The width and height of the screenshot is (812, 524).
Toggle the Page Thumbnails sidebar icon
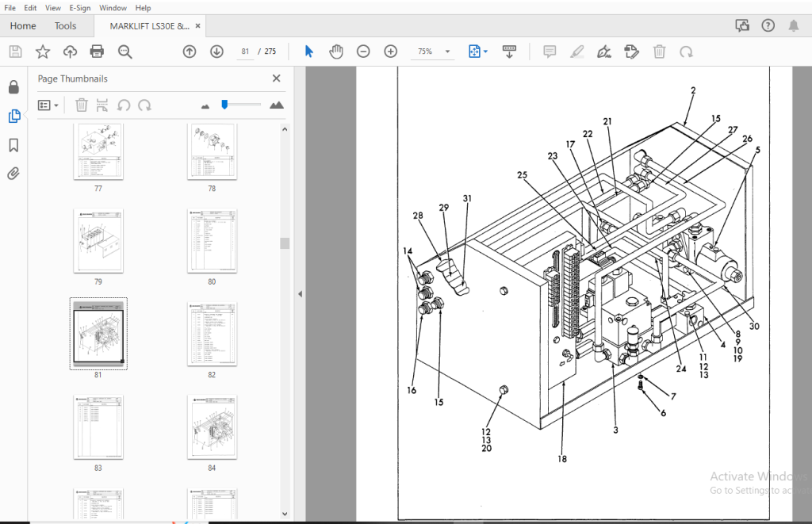(x=14, y=116)
